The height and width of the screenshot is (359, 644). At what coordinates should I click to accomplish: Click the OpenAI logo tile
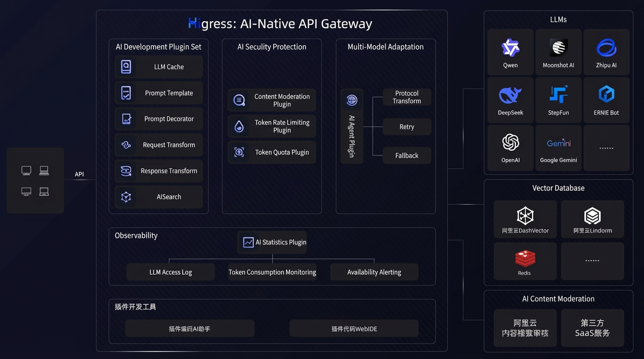click(511, 148)
